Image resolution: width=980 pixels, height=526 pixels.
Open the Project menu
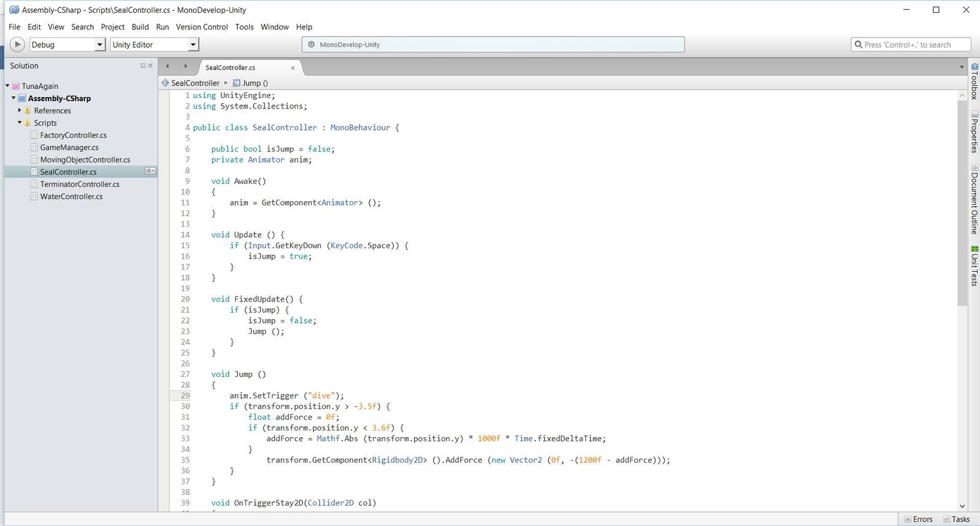[x=113, y=27]
